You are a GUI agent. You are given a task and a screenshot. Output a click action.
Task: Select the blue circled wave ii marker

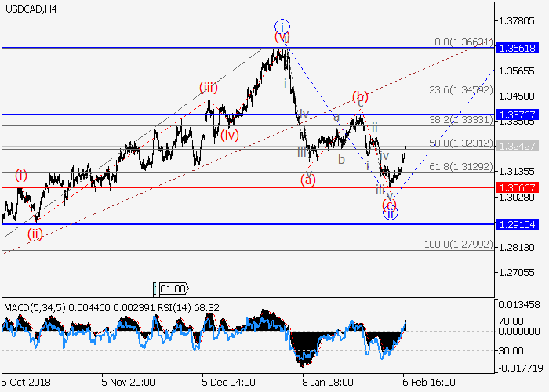(391, 212)
